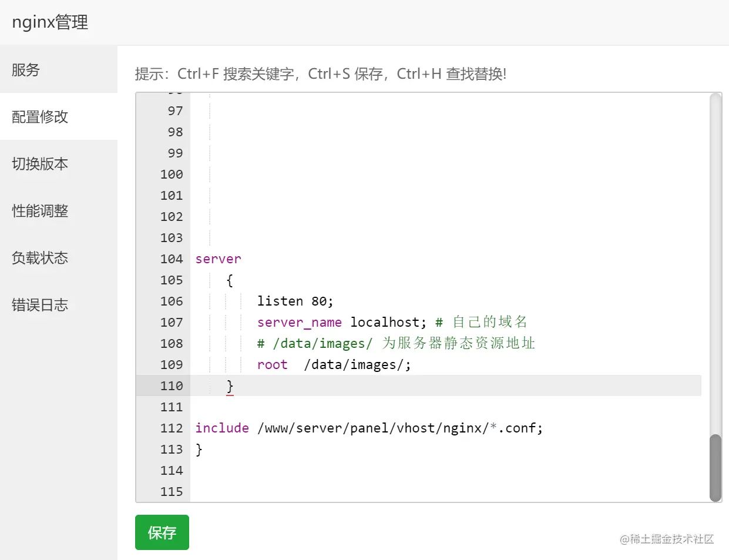This screenshot has height=560, width=729.
Task: Click 'server_name' directive on line 107
Action: tap(300, 322)
